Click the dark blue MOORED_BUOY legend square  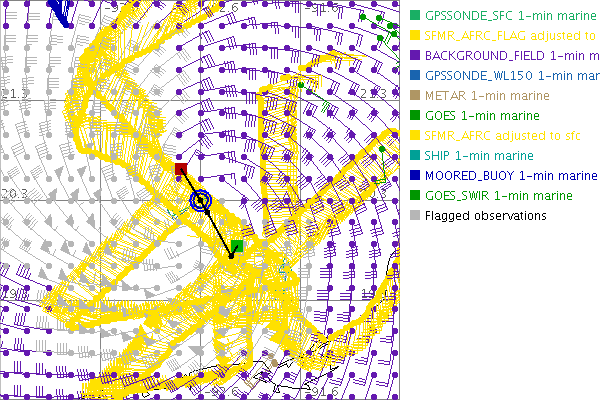pos(415,176)
